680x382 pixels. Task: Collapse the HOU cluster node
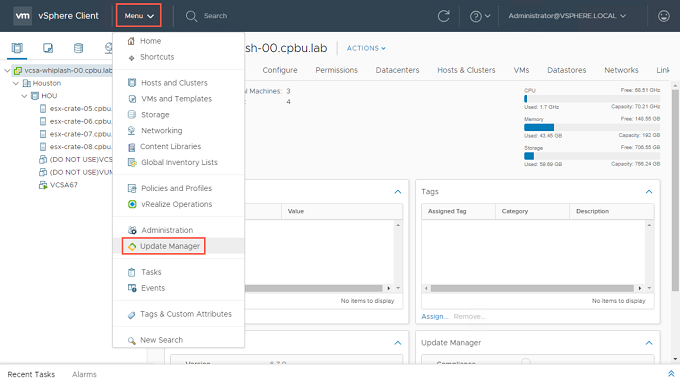click(24, 96)
